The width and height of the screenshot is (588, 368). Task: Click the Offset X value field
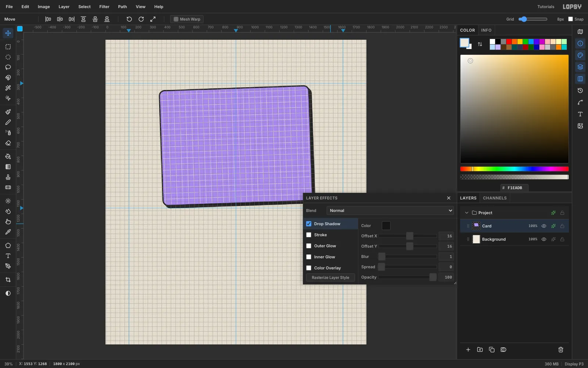(446, 236)
